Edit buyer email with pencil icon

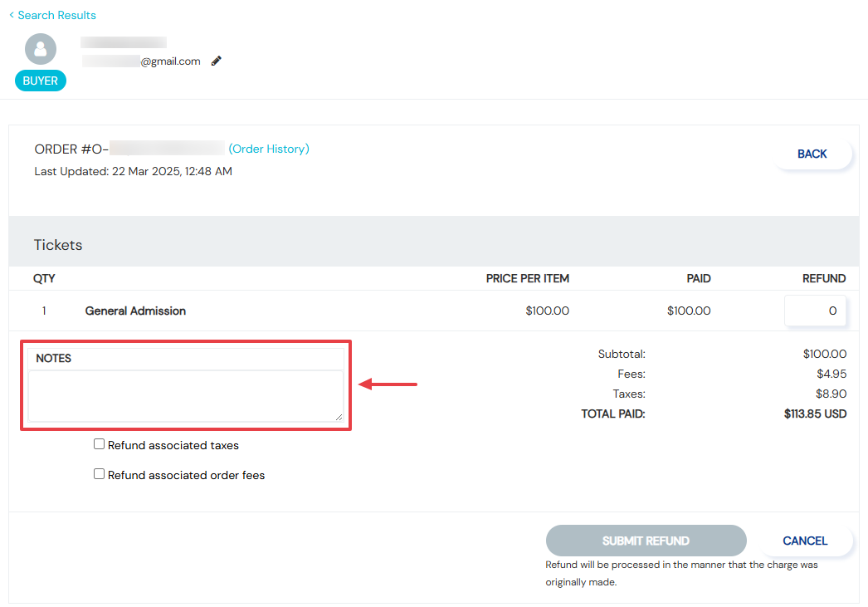coord(217,61)
